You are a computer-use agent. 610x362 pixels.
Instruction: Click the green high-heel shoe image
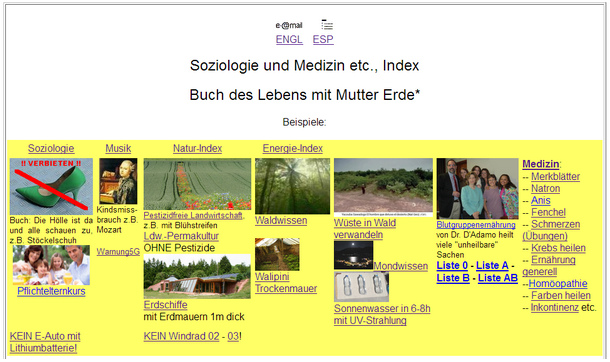click(51, 186)
